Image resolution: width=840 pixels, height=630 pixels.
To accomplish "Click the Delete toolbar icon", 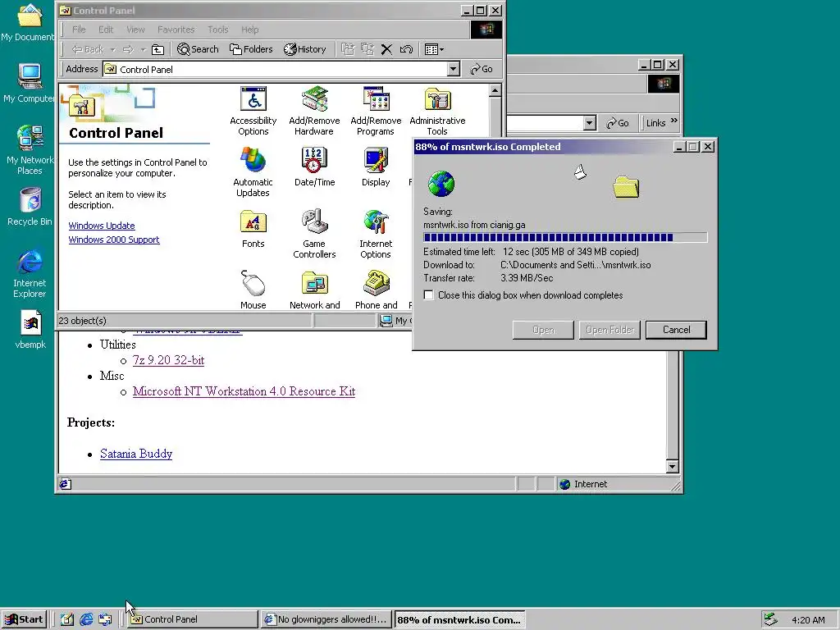I will [x=386, y=50].
